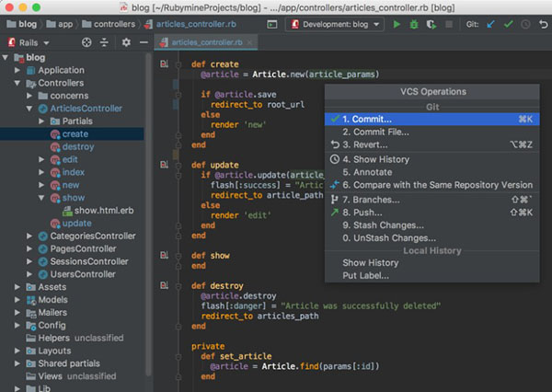The image size is (552, 392).
Task: Click articles_controller.rb in the navigation bar
Action: (x=190, y=24)
